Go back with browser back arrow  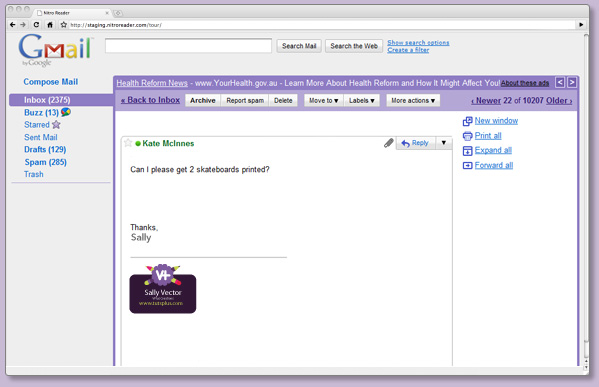tap(13, 25)
